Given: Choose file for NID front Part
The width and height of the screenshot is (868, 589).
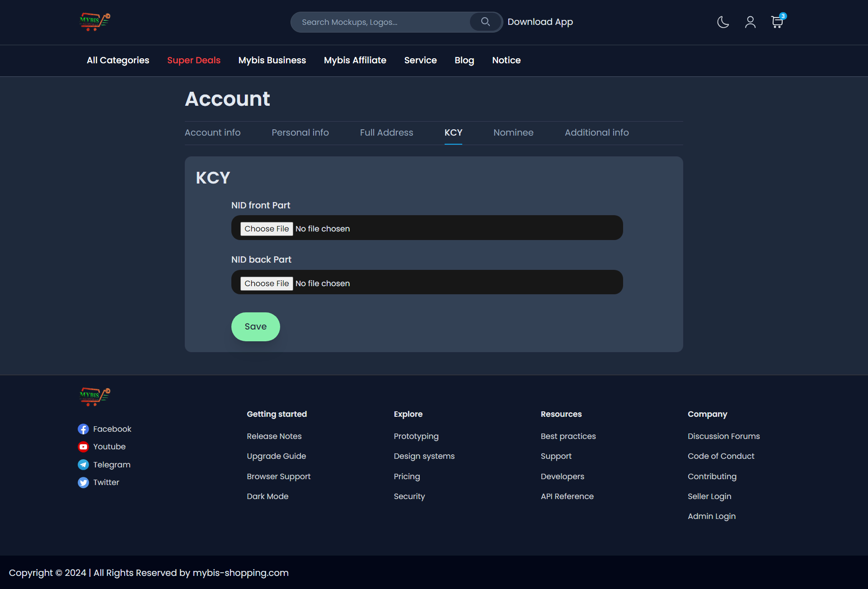Looking at the screenshot, I should [x=267, y=229].
